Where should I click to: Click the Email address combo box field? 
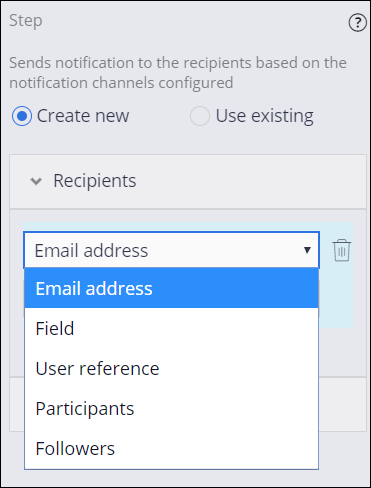tap(172, 250)
